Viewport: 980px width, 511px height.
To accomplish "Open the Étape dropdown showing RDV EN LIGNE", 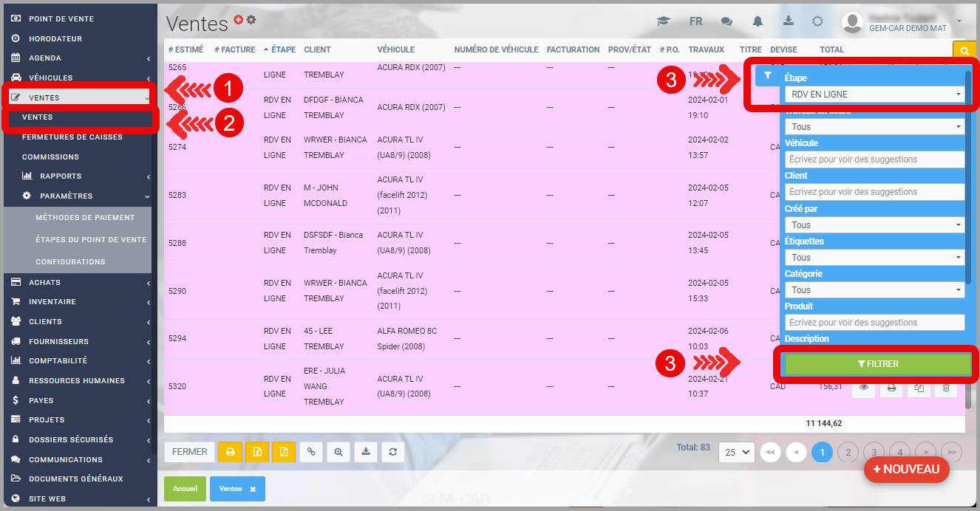I will point(874,95).
